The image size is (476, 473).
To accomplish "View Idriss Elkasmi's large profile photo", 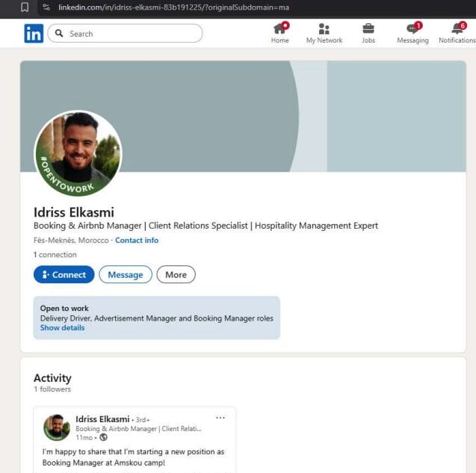I will point(78,153).
